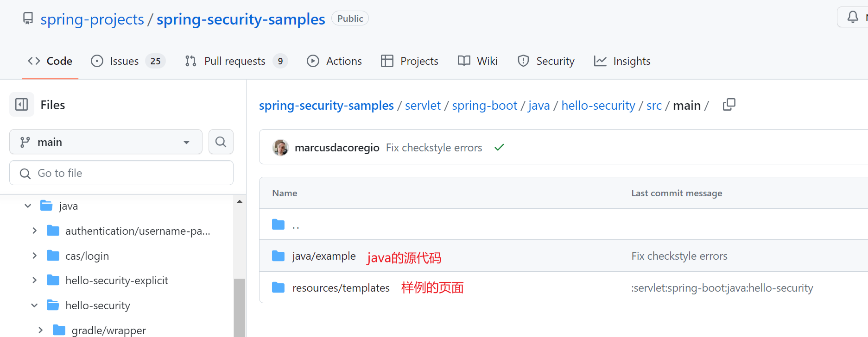Viewport: 868px width, 337px height.
Task: Open 'Fix checkstyle errors' message in java/example row
Action: (679, 256)
